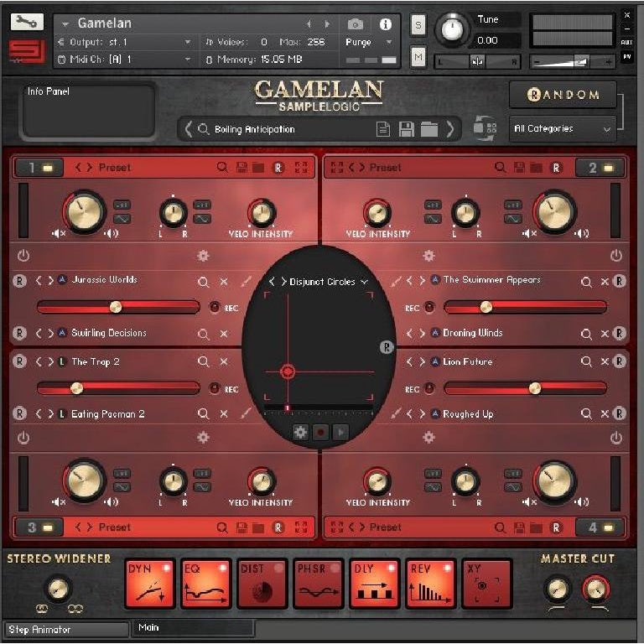Open the XY pad settings gear

pos(300,432)
